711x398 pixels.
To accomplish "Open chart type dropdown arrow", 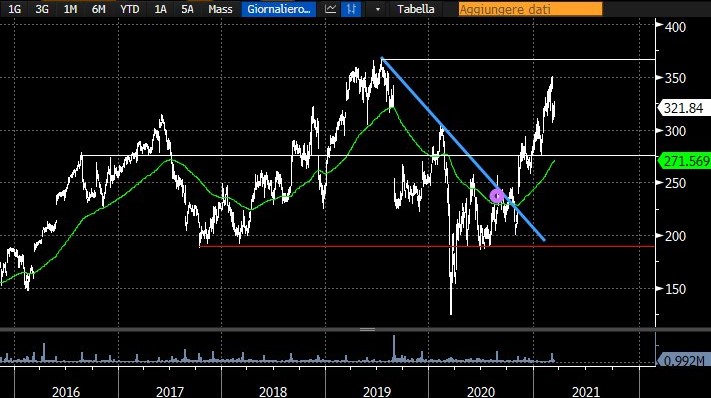I will point(378,10).
